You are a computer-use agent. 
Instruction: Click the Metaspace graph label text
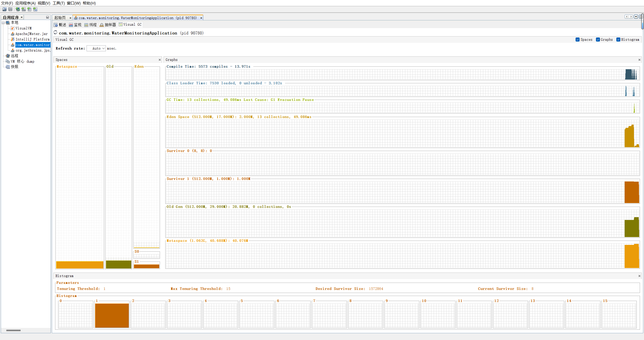tap(207, 241)
